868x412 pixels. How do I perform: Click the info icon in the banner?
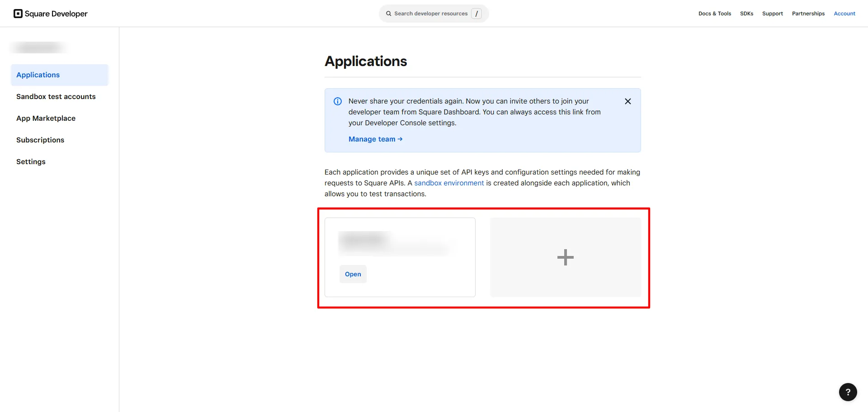click(x=338, y=101)
